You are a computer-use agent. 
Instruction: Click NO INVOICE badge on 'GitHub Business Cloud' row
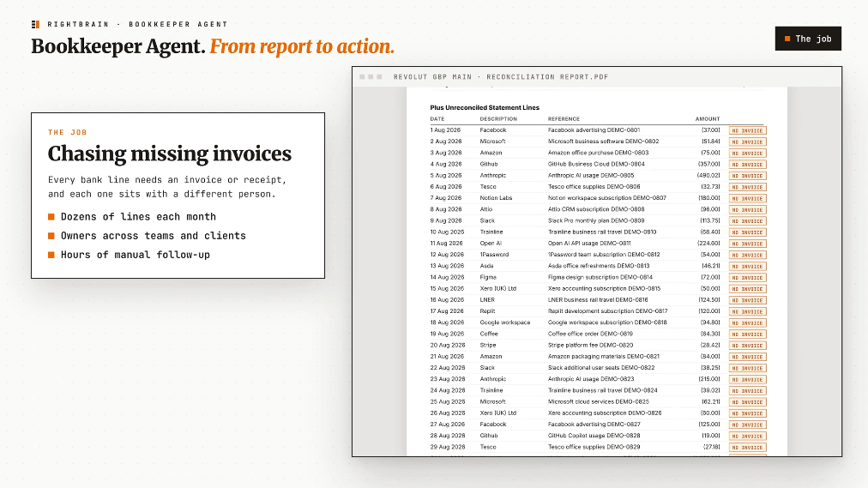[x=747, y=165]
